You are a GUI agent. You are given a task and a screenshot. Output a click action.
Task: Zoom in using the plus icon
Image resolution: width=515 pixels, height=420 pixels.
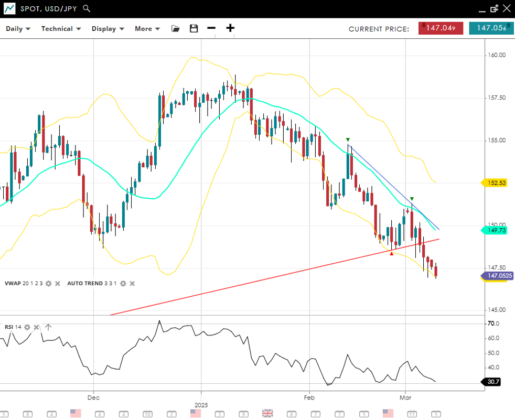pyautogui.click(x=230, y=28)
